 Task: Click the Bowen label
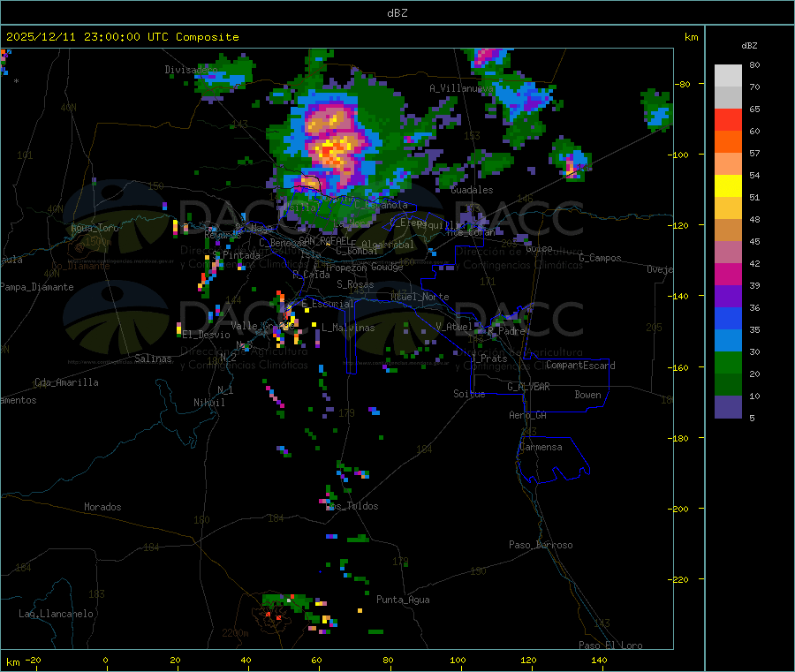click(587, 395)
